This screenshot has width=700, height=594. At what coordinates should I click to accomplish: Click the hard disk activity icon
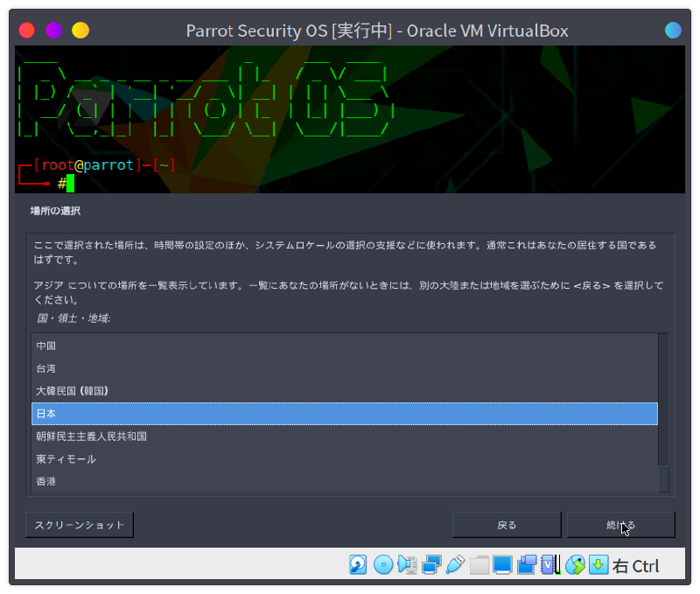[358, 565]
